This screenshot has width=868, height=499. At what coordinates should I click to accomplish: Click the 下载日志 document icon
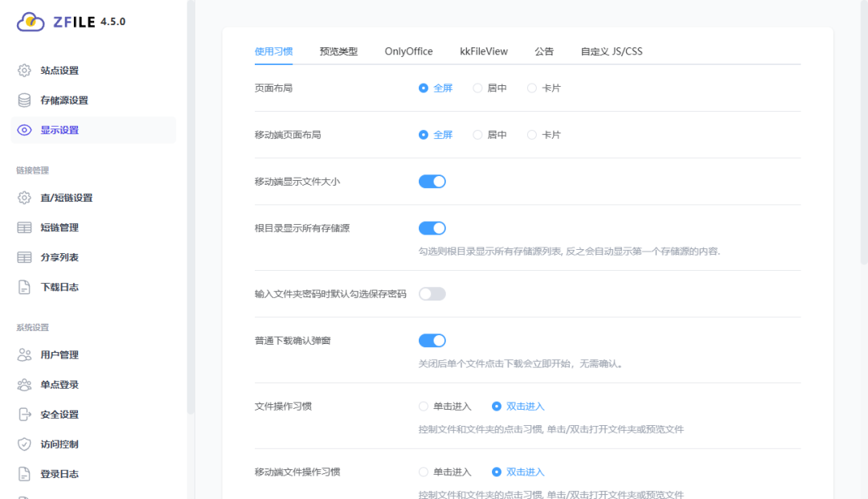point(24,286)
